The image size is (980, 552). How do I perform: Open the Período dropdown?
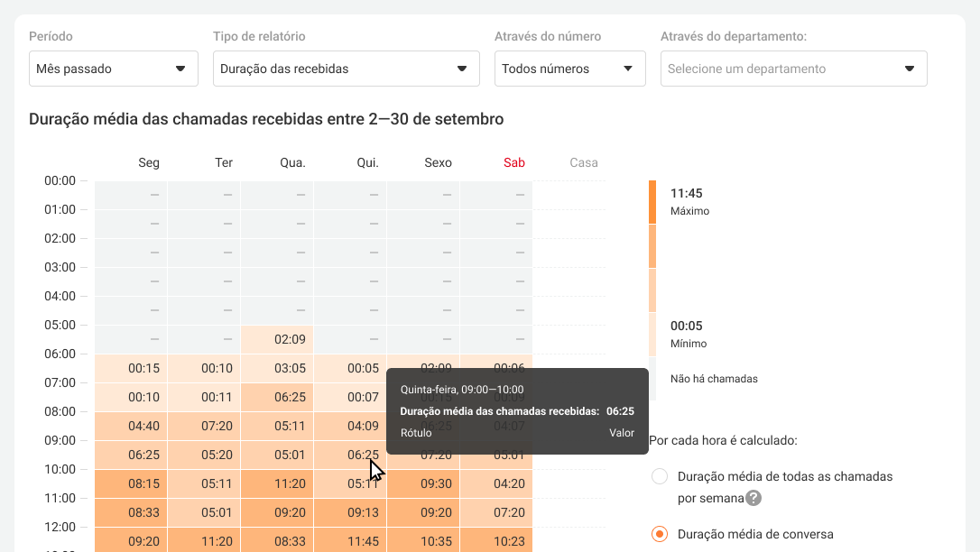(x=114, y=69)
